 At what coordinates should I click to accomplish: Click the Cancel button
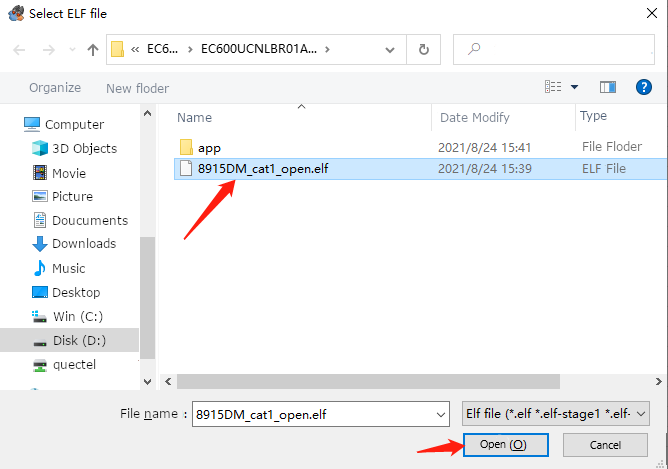[605, 444]
